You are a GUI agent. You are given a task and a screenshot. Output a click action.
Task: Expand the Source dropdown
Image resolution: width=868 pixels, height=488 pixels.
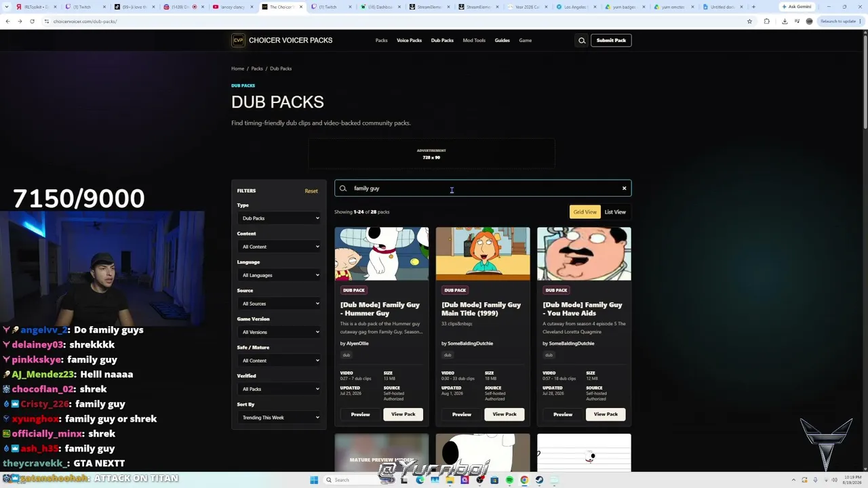[x=279, y=304]
